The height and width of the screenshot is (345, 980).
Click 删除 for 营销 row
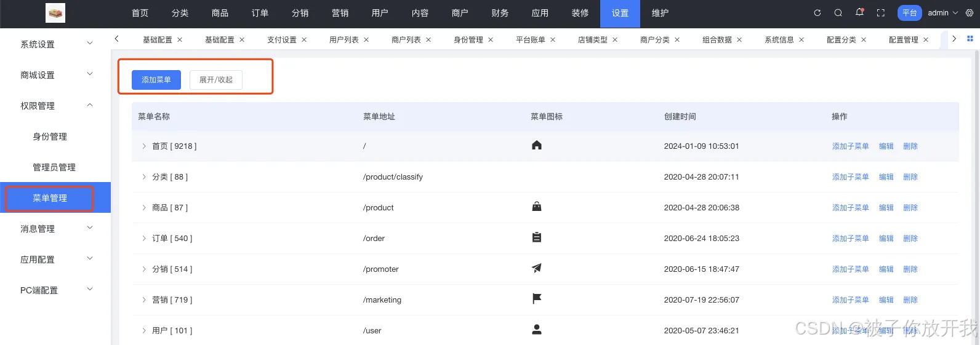point(910,300)
